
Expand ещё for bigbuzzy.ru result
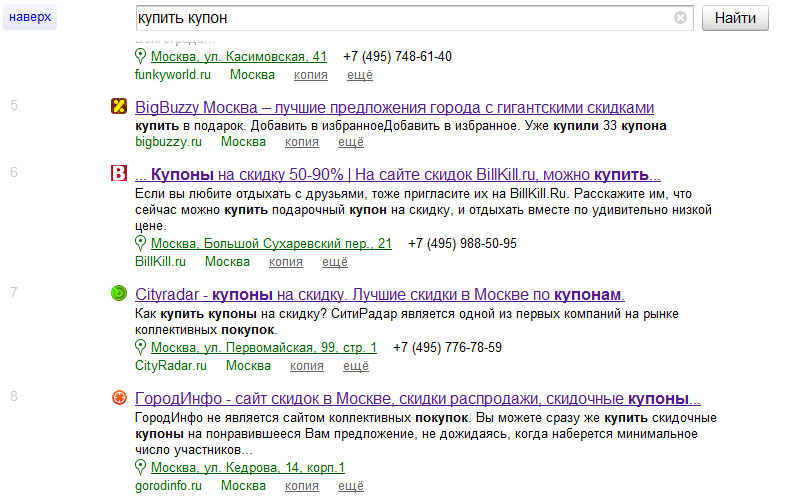(x=351, y=142)
